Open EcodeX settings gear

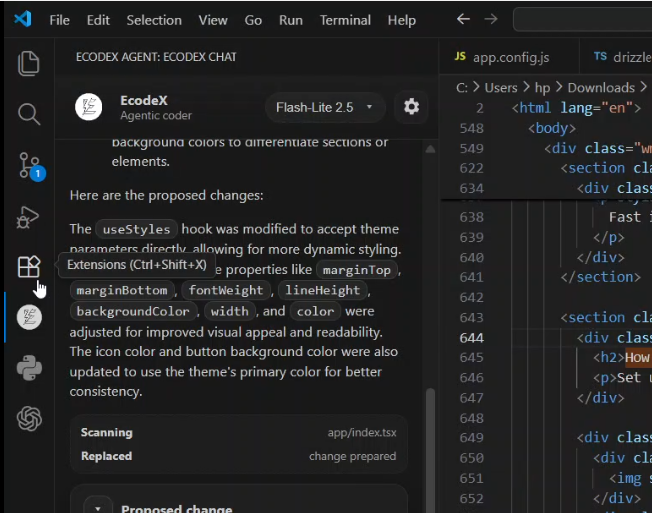(411, 107)
